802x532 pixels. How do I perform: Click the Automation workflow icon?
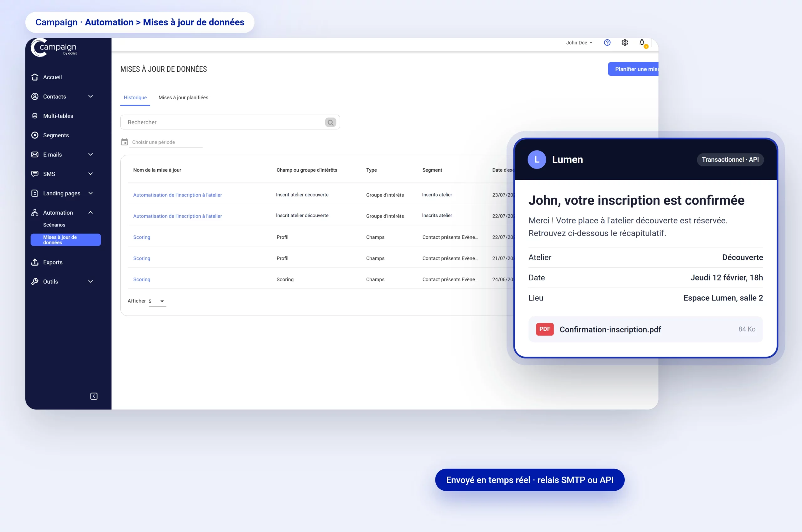(34, 212)
